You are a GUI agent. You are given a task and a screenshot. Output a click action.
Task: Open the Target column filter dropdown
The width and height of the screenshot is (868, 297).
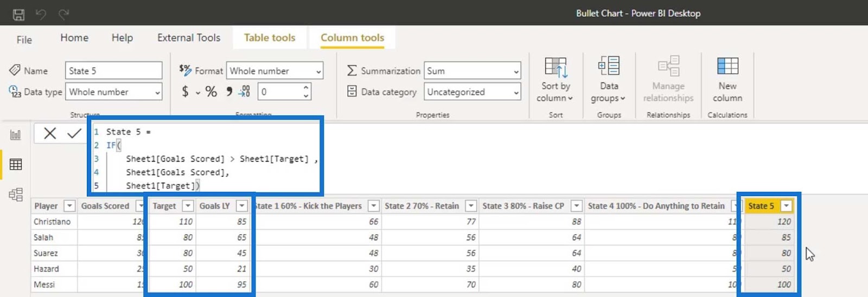[188, 206]
